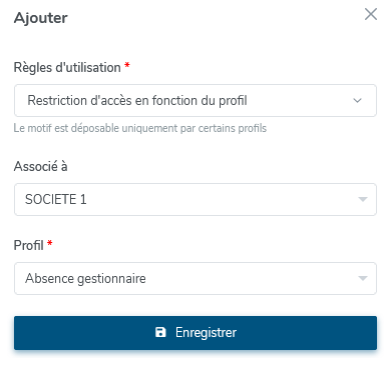Click the Associé à field label
The height and width of the screenshot is (367, 387).
pyautogui.click(x=41, y=166)
